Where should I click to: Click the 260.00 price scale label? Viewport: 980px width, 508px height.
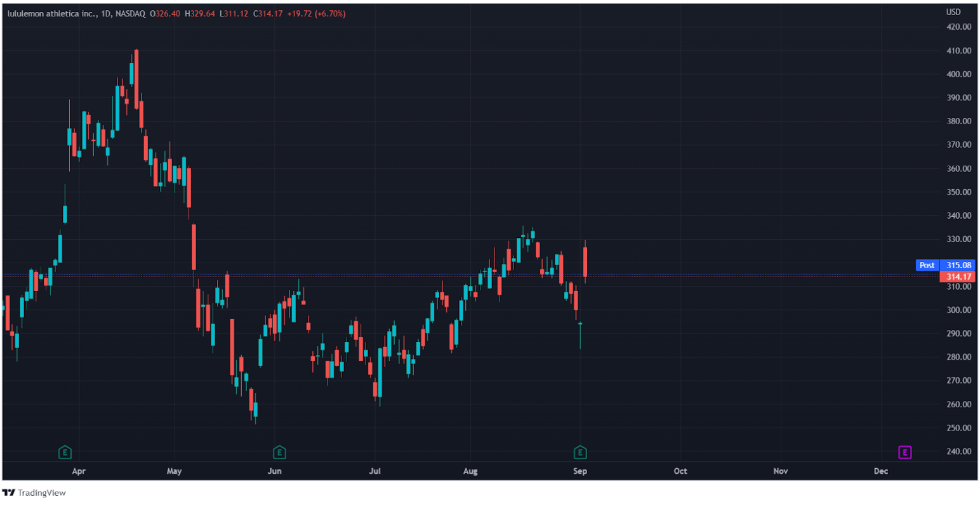pyautogui.click(x=959, y=405)
